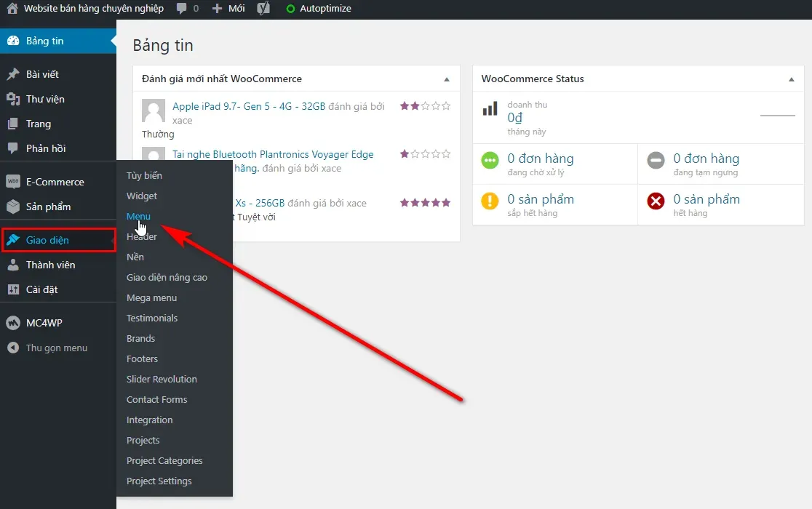Screen dimensions: 812x509
Task: Click the Yoast SEO icon in toolbar
Action: (x=263, y=9)
